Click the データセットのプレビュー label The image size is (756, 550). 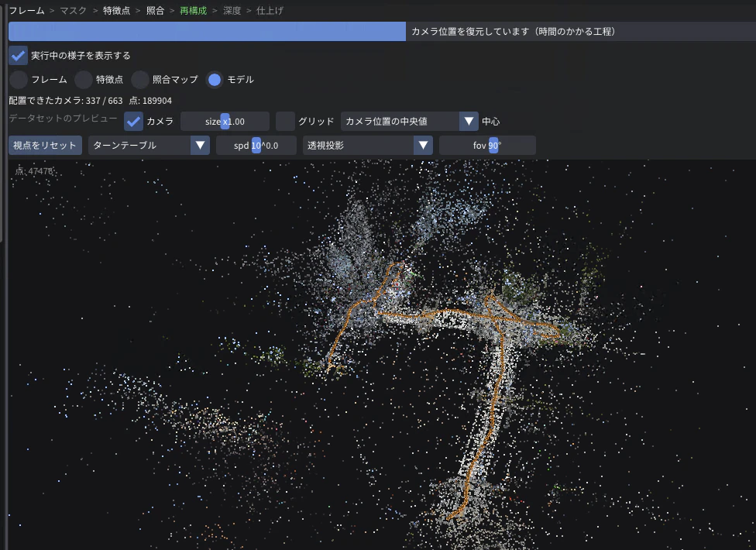(x=64, y=119)
